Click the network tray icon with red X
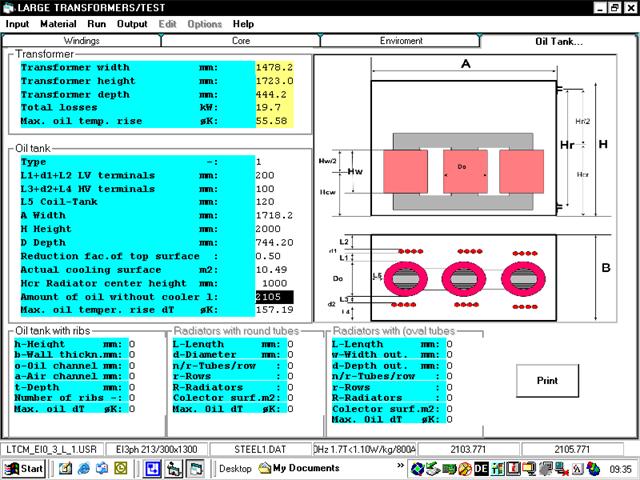The image size is (640, 480). pos(562,469)
